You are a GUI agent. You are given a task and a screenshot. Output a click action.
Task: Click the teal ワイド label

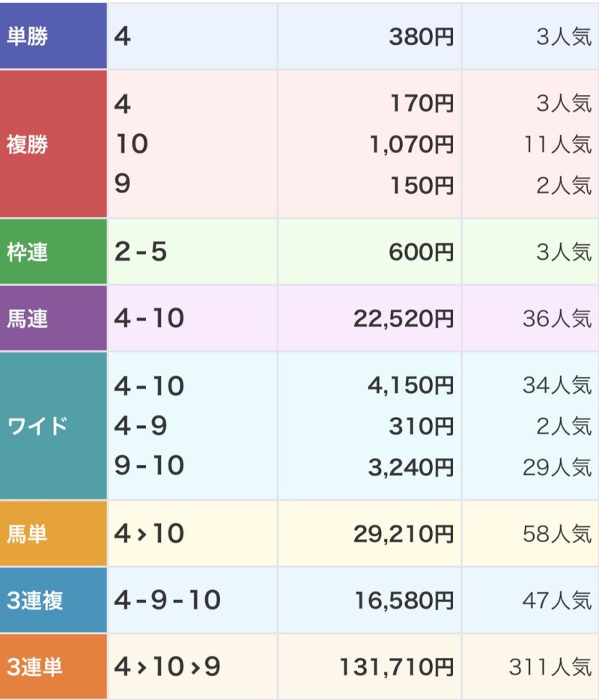tap(52, 426)
